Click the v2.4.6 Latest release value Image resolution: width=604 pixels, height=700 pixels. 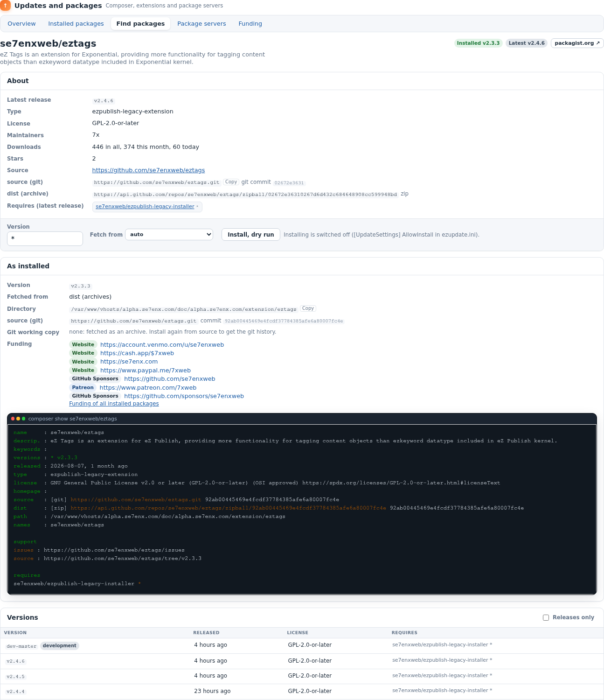point(104,101)
